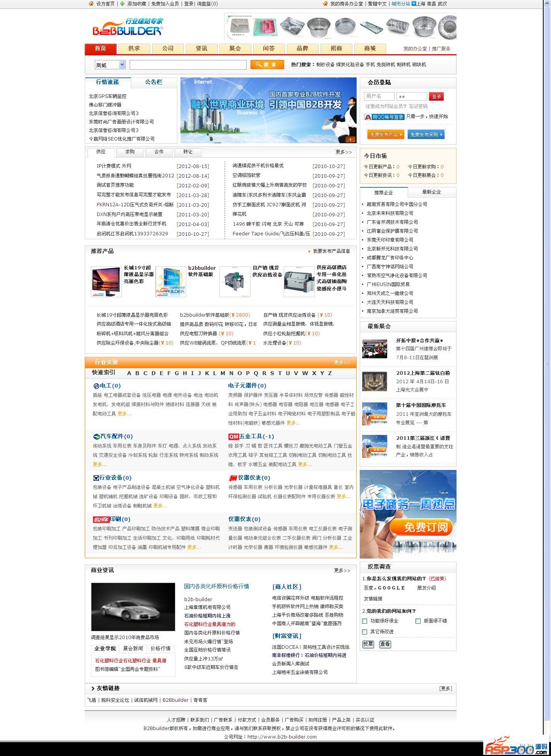Expand 更多>> in the 供应 listings panel
Image resolution: width=551 pixels, height=756 pixels.
[343, 152]
